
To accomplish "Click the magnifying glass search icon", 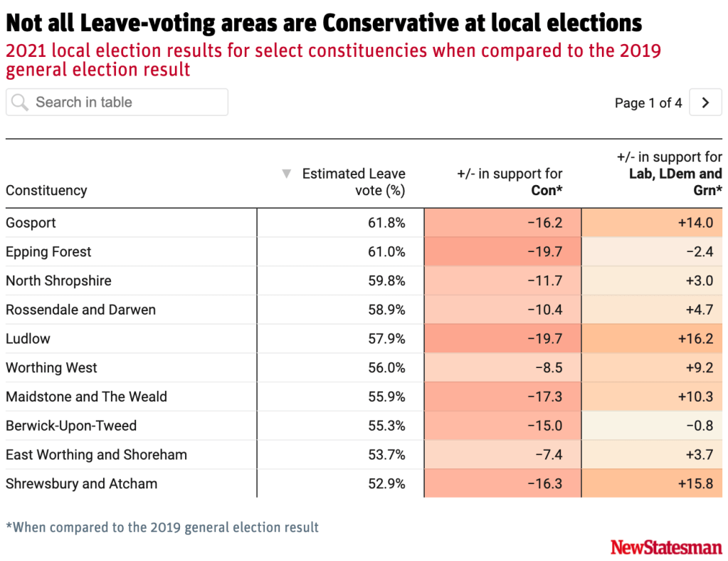I will click(x=20, y=103).
